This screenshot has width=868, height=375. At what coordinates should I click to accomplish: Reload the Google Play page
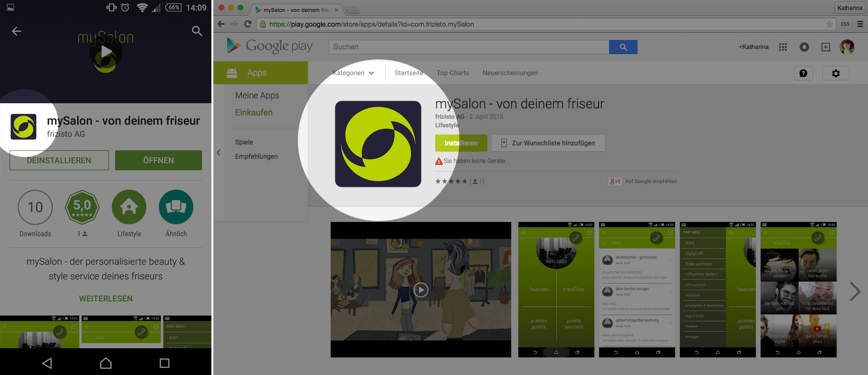[x=248, y=24]
